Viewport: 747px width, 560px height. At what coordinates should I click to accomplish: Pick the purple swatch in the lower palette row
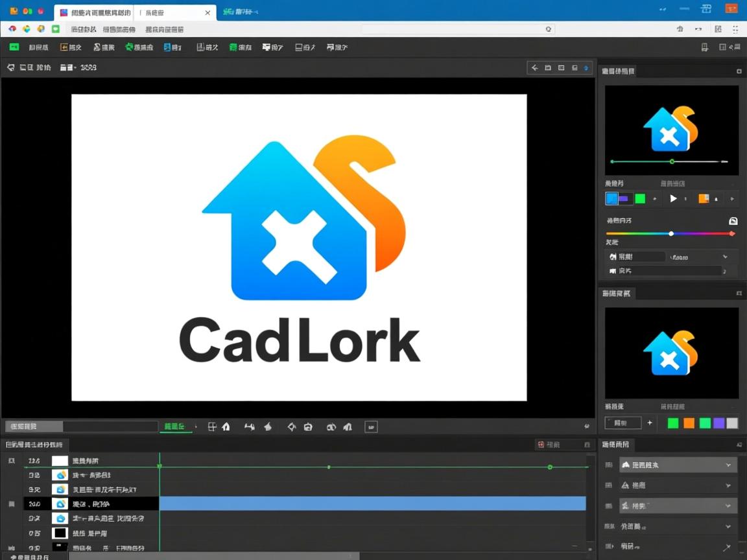718,423
